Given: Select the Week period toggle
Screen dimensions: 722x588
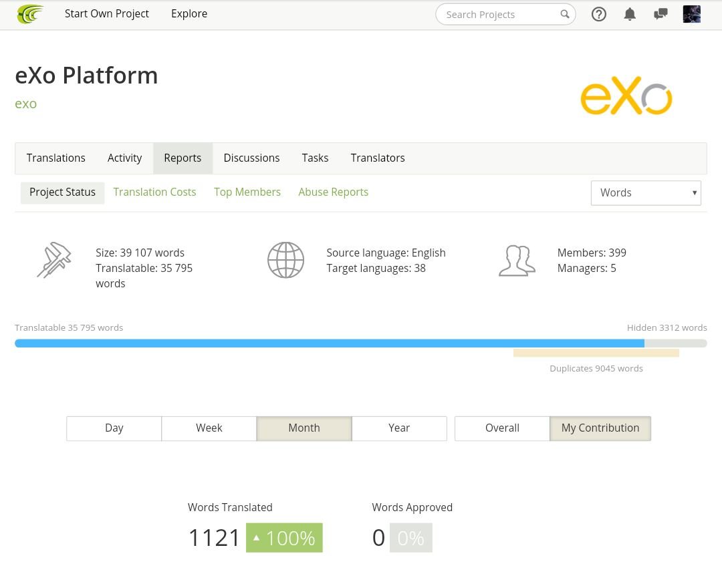Looking at the screenshot, I should point(209,428).
